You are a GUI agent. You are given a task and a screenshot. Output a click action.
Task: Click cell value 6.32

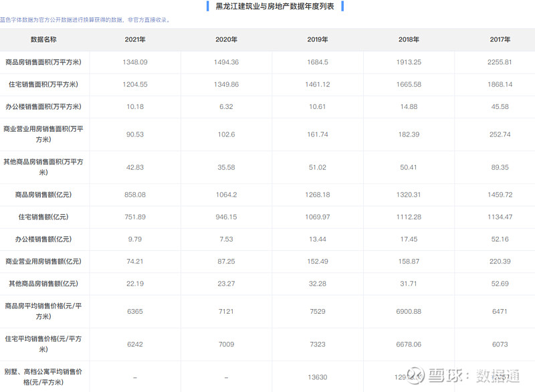(x=226, y=106)
